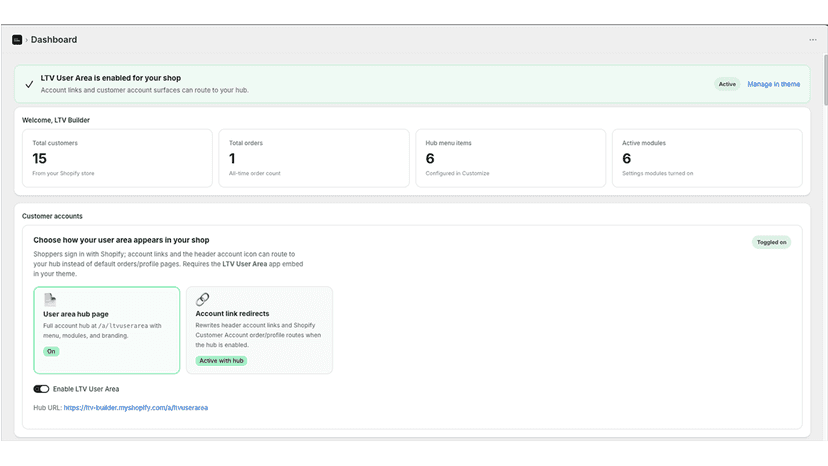The image size is (828, 466).
Task: Click the 'Enable LTV User Area' label
Action: tap(86, 389)
